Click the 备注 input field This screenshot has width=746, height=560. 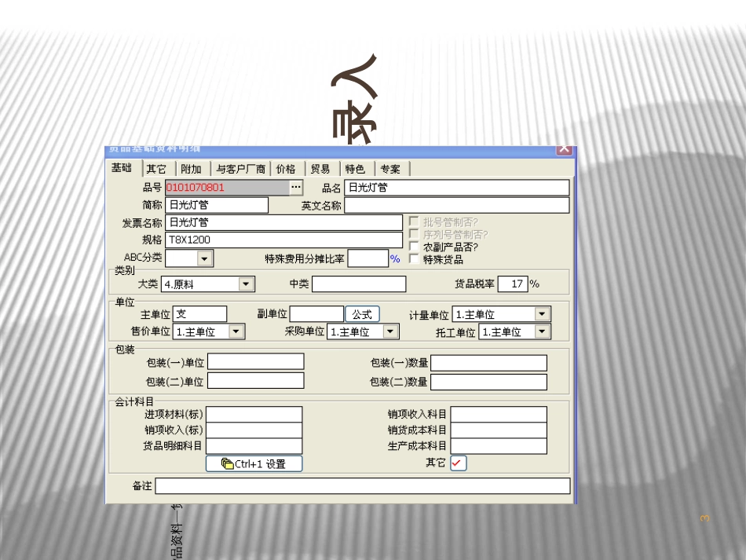point(363,485)
